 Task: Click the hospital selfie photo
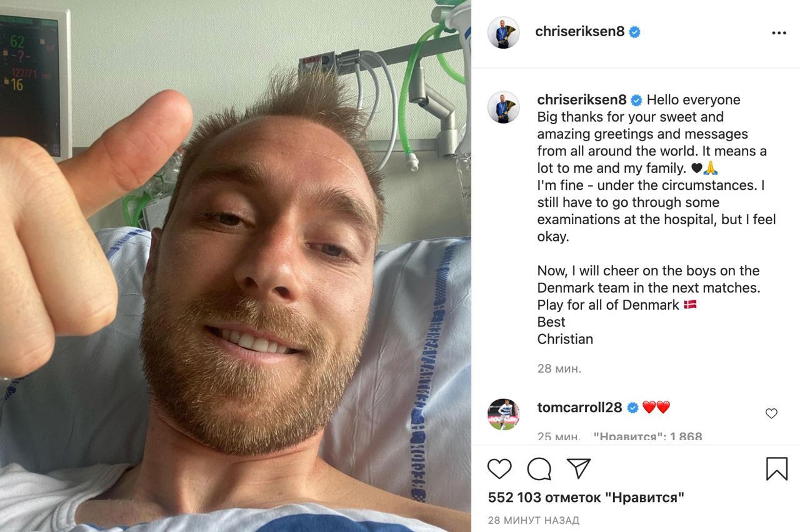[236, 266]
